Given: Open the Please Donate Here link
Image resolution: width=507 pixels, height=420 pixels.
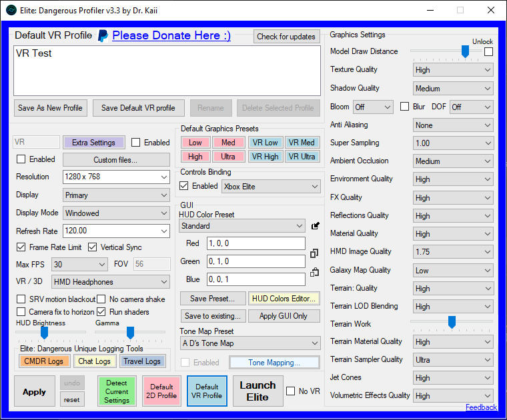Looking at the screenshot, I should (x=171, y=35).
